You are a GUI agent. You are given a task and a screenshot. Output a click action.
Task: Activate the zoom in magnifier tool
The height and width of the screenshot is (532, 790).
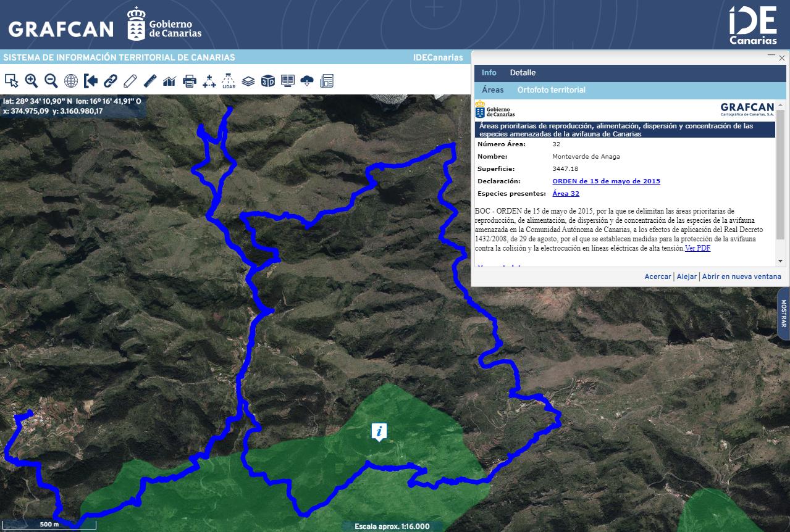[32, 81]
